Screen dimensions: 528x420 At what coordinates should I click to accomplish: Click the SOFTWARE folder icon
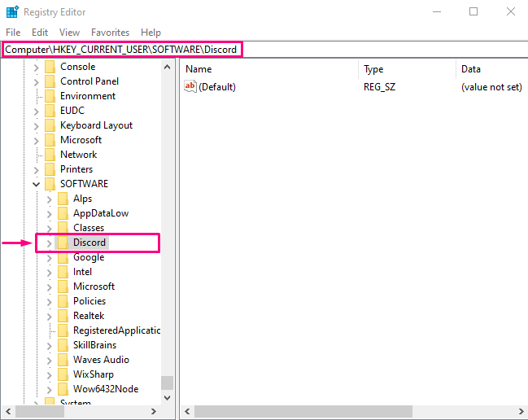click(50, 184)
